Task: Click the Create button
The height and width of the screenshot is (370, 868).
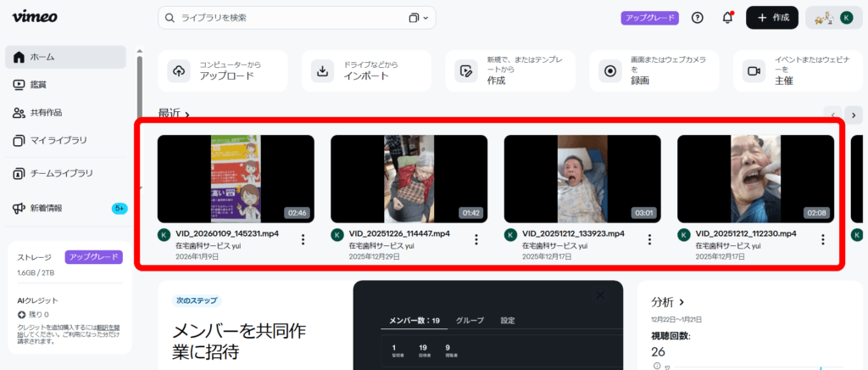Action: (x=772, y=18)
